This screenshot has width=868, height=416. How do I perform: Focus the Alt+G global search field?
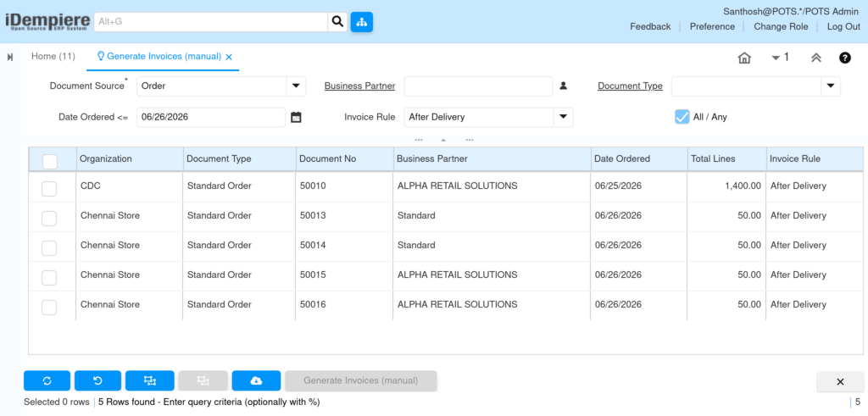[x=211, y=22]
